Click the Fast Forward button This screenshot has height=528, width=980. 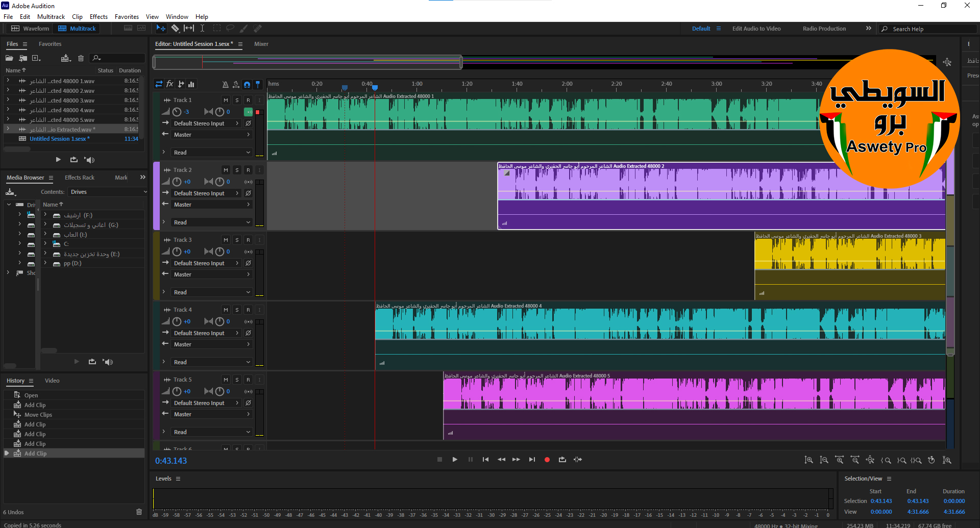tap(516, 460)
